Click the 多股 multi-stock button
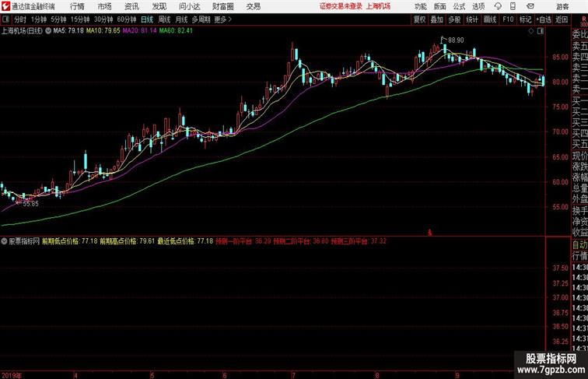This screenshot has height=379, width=588. click(x=454, y=19)
